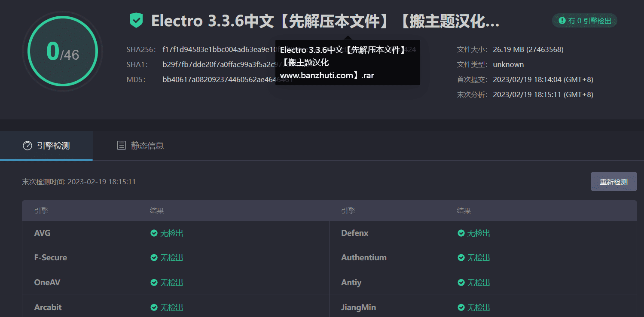
Task: Click the green check icon in Arcabit row
Action: (154, 308)
